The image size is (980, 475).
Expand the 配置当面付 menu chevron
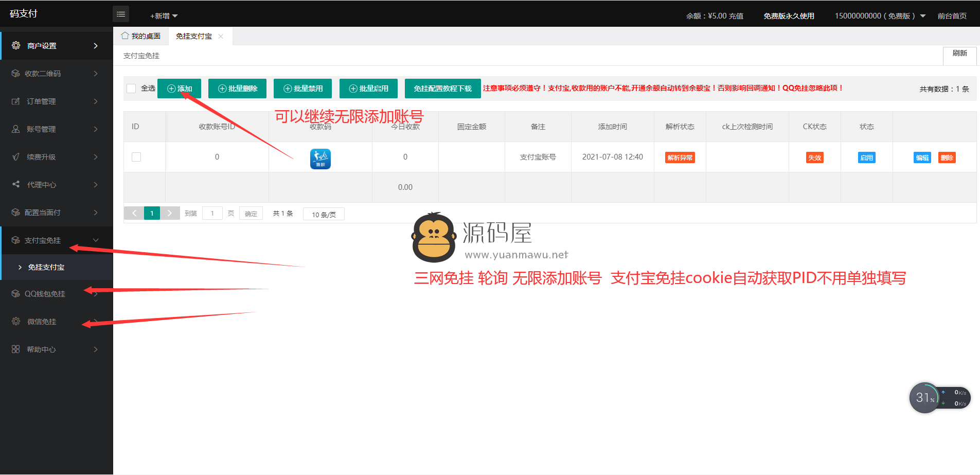pos(96,213)
